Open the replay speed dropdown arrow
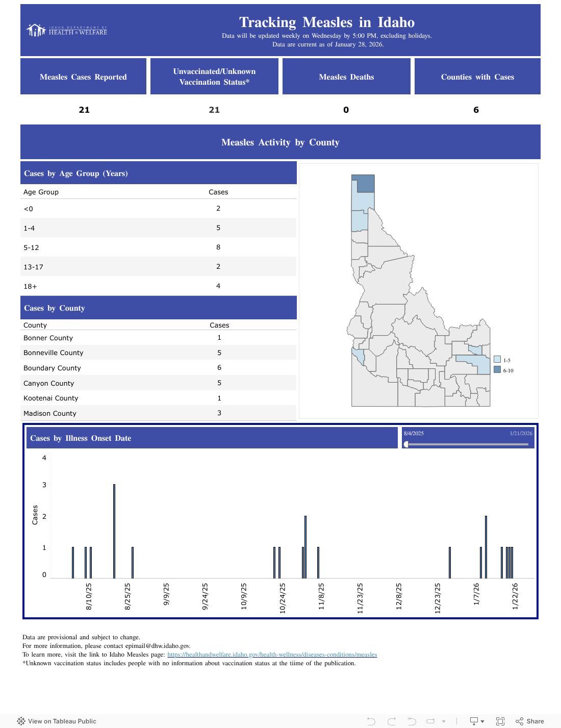The image size is (561, 728). coord(444,721)
